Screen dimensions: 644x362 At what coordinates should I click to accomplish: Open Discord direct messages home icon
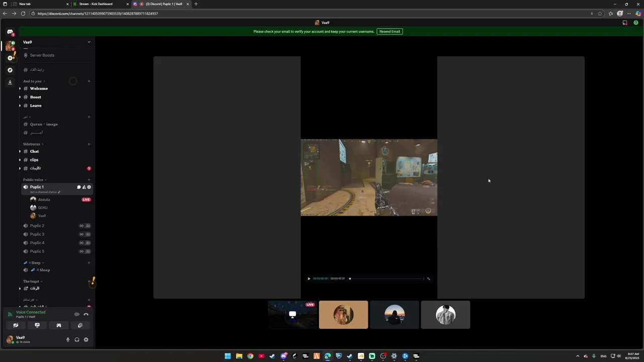click(10, 32)
